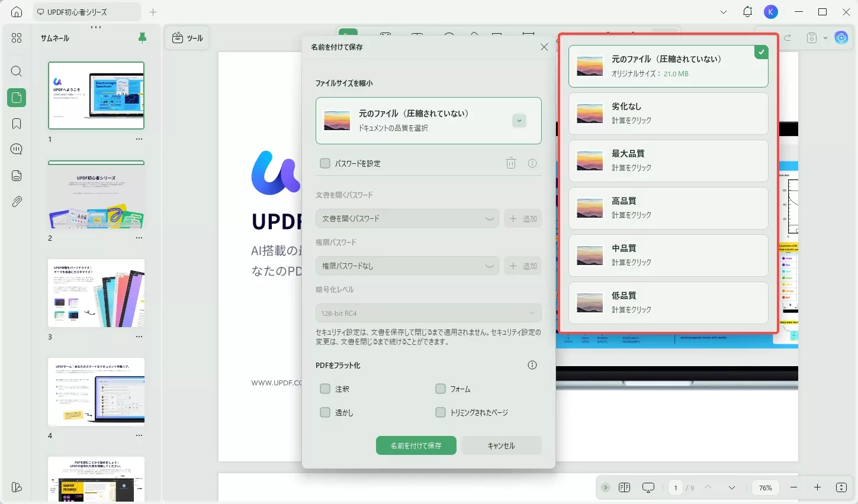This screenshot has width=858, height=504.
Task: Switch to the UPDF初心者シリーズ tab
Action: click(x=86, y=12)
